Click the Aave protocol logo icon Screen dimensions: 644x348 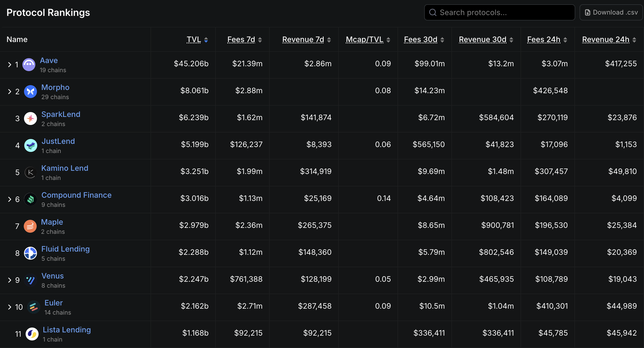[x=29, y=65]
